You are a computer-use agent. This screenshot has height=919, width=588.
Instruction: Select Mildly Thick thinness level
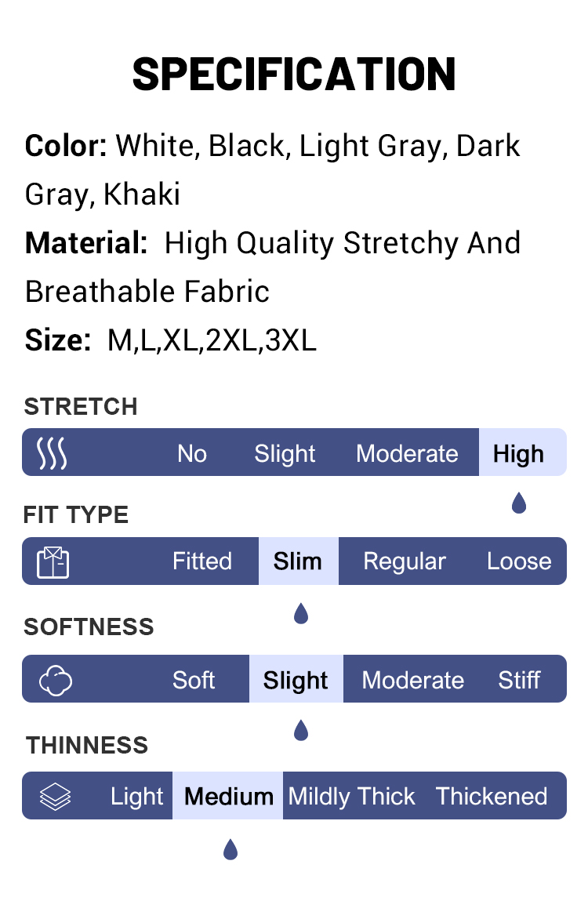coord(351,796)
